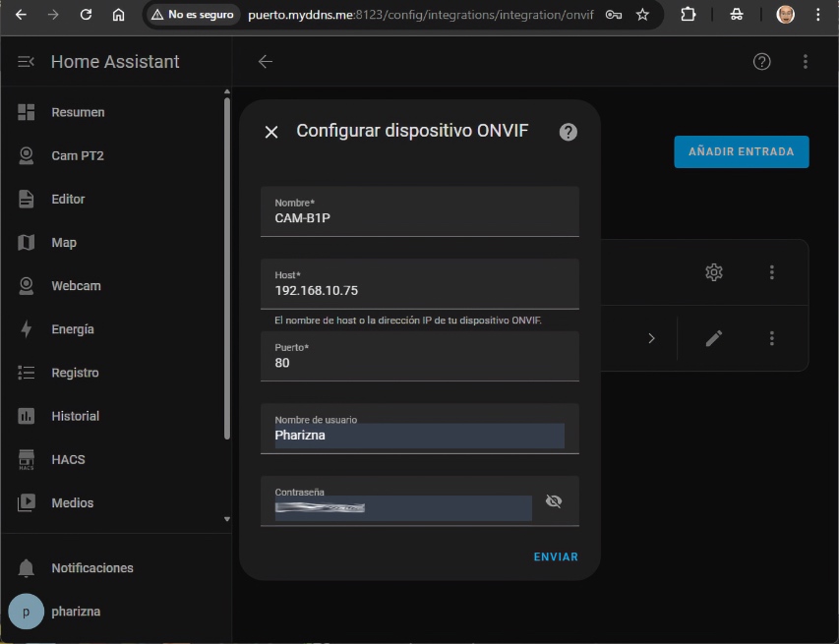
Task: Click the sidebar scrollbar down arrow
Action: [x=227, y=519]
